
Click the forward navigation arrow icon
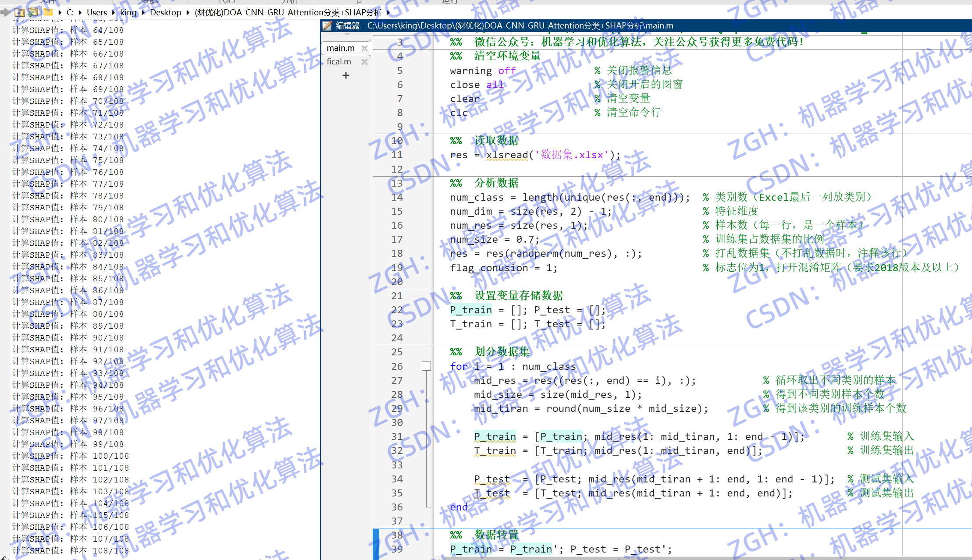click(x=5, y=12)
